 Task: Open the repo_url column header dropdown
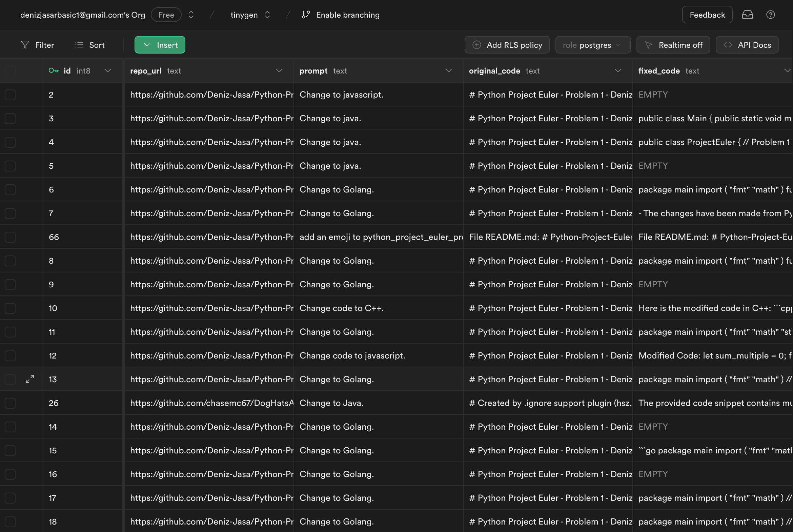(x=279, y=70)
